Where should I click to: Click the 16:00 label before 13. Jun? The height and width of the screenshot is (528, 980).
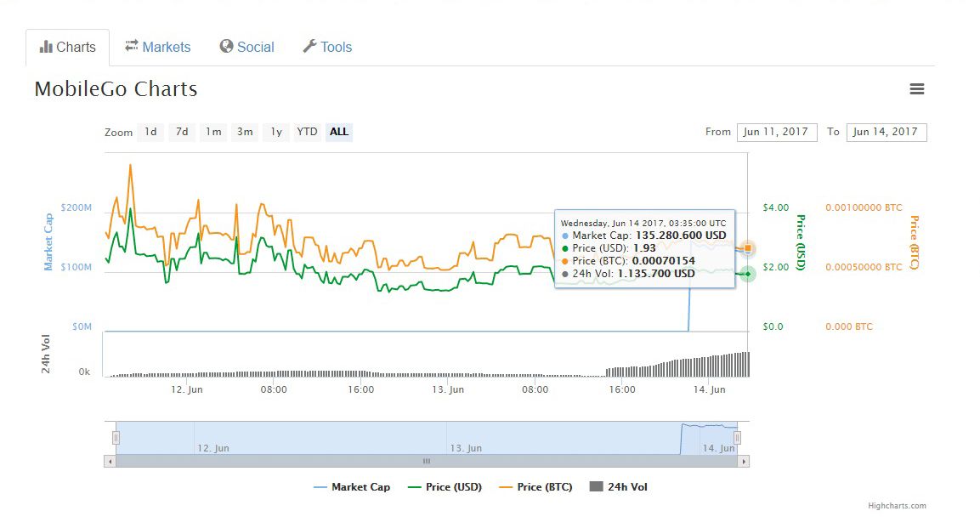coord(361,389)
